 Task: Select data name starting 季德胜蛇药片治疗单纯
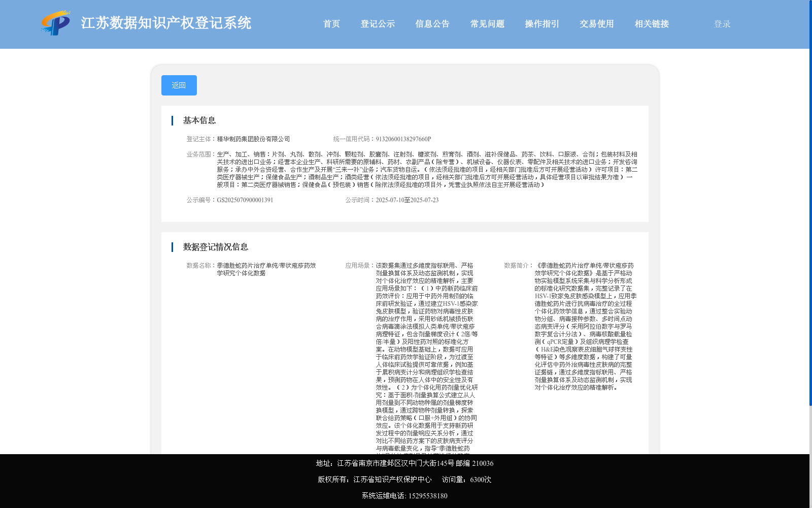pos(266,269)
